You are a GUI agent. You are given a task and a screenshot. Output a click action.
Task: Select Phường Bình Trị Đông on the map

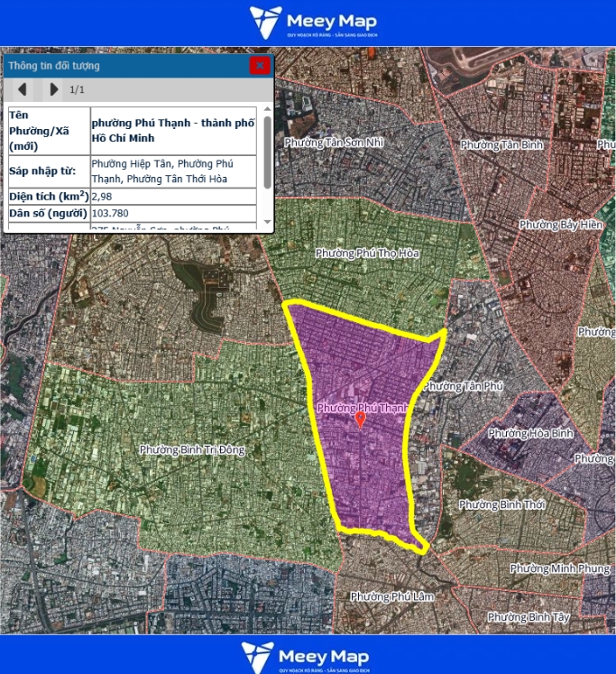193,449
